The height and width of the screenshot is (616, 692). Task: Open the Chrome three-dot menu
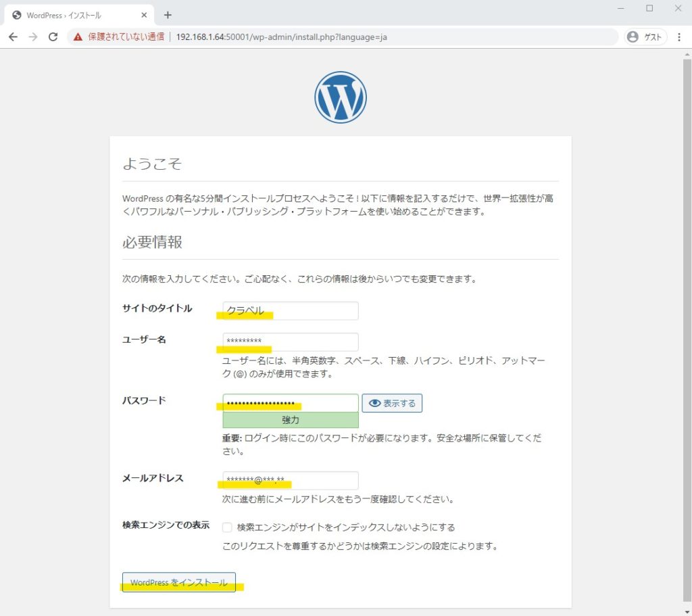pyautogui.click(x=678, y=37)
